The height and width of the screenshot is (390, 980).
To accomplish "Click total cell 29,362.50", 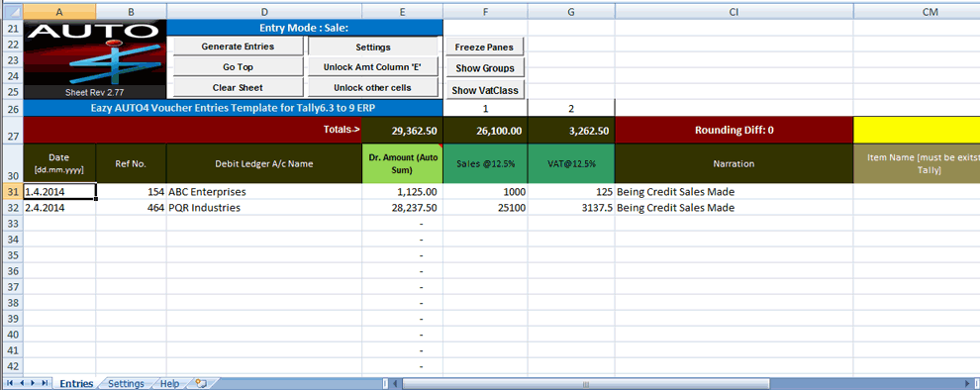I will tap(402, 130).
